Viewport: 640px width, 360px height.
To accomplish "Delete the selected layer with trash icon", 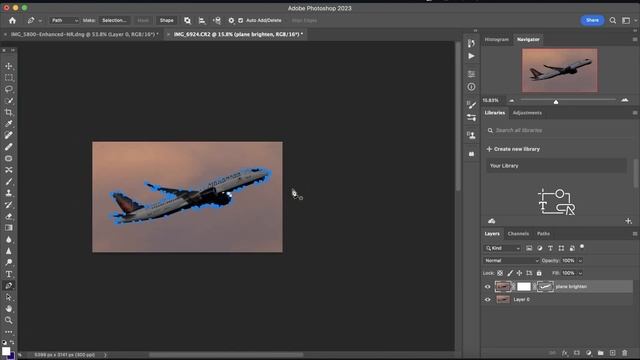I will point(624,353).
